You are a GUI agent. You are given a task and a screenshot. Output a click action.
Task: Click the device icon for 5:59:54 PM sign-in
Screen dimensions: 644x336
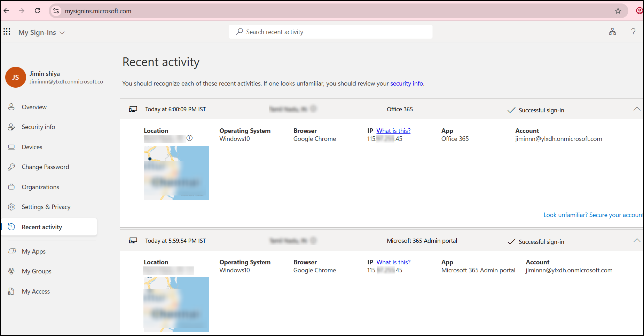coord(133,241)
